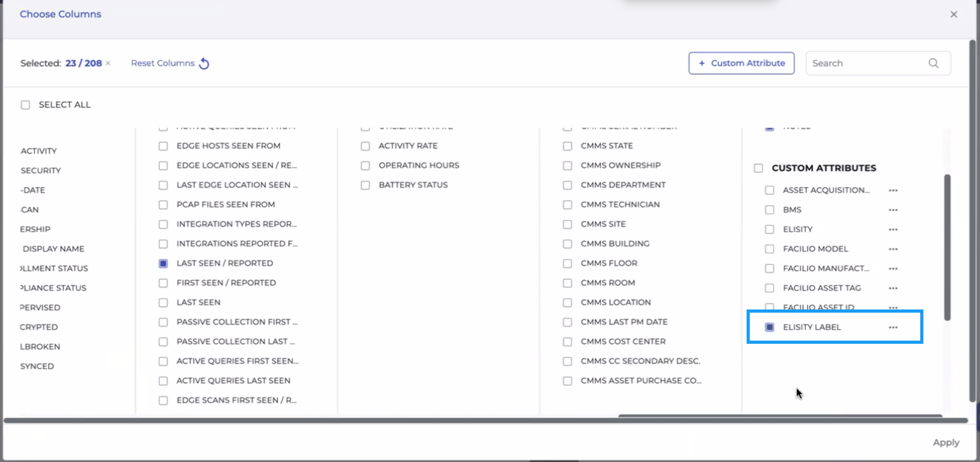Open FACILIO ASSET TAG options menu

pos(893,288)
